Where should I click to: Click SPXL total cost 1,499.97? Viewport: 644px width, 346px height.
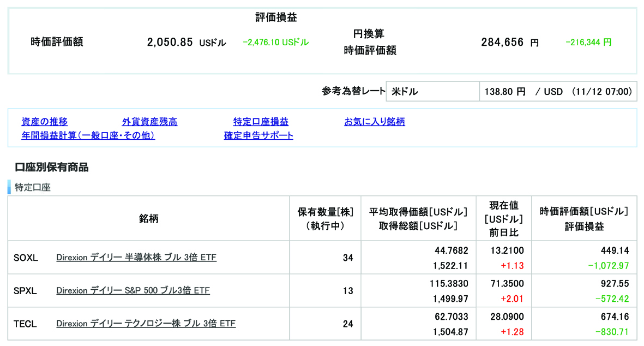(450, 299)
